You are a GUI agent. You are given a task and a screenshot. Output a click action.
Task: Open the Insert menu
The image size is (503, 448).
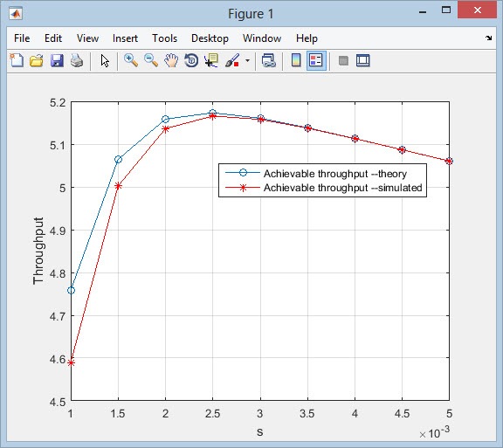coord(125,38)
